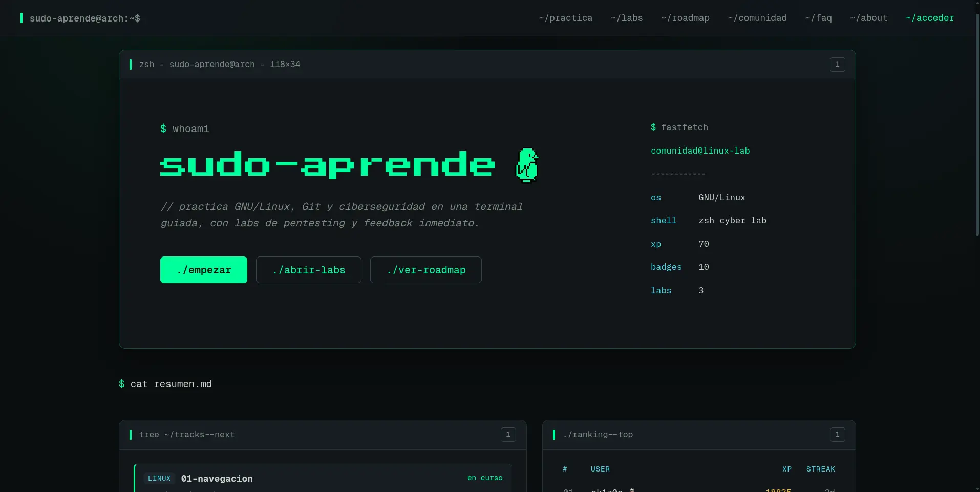Click the pixel penguin mascot icon
This screenshot has width=980, height=492.
[x=527, y=165]
